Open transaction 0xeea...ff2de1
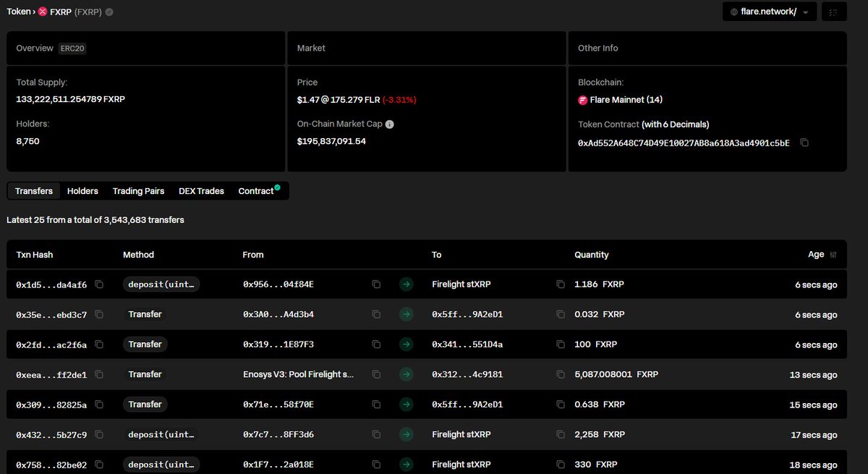Viewport: 868px width, 474px height. coord(51,375)
